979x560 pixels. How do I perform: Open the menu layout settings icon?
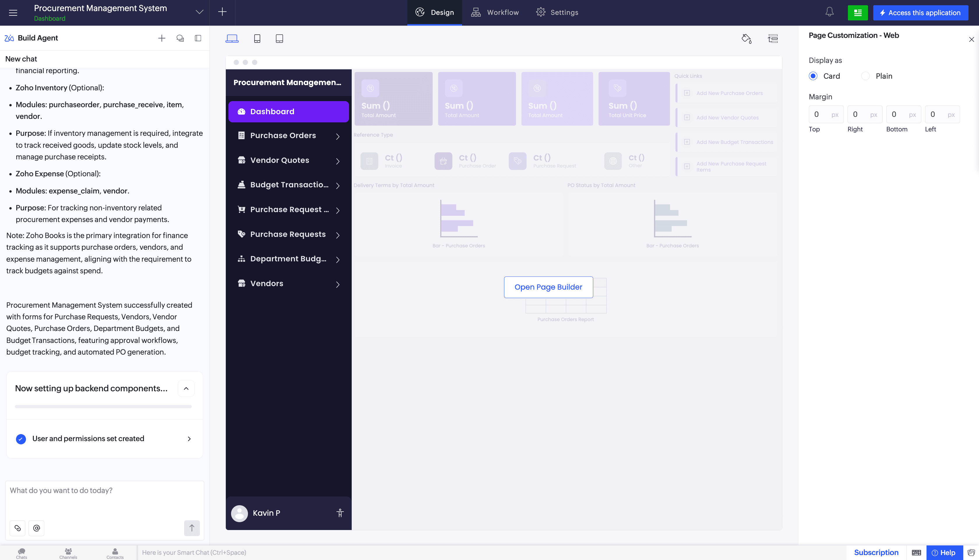(773, 38)
